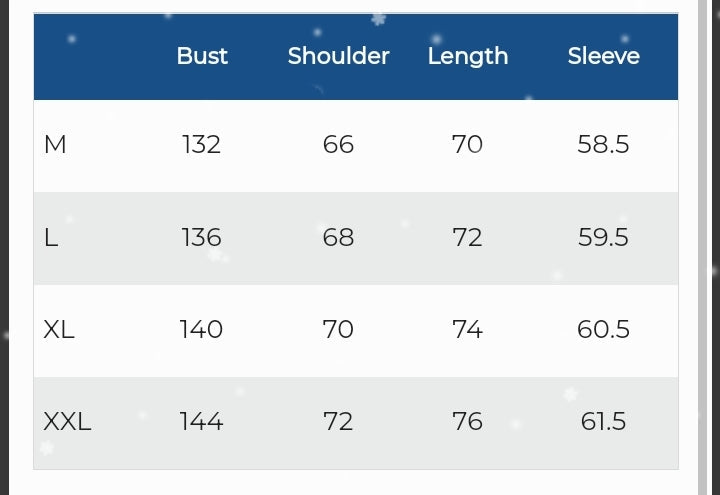Select the M size row label
Screen dimensions: 720x495
pos(55,145)
